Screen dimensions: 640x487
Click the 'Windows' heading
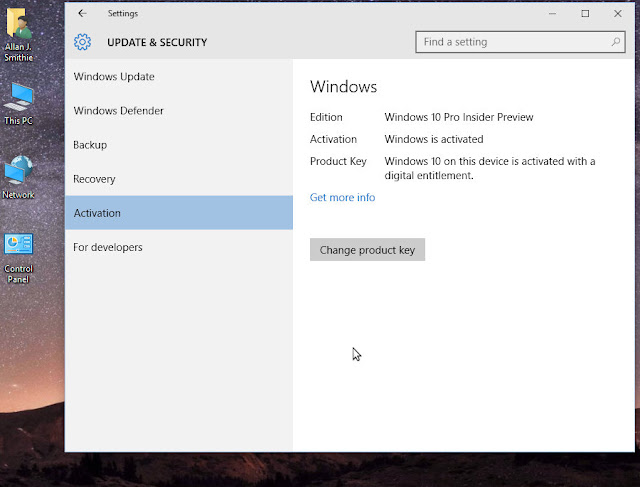click(x=344, y=87)
